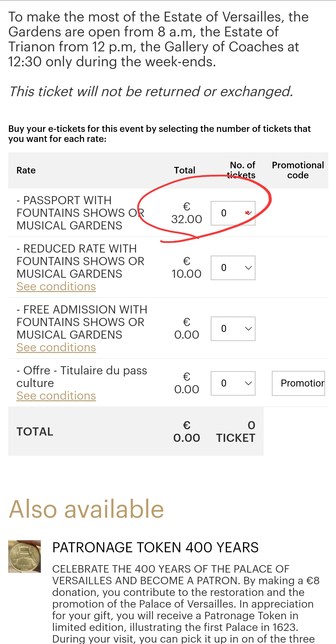Viewport: 336px width, 644px height.
Task: Click the €32.00 Passport price
Action: 186,213
